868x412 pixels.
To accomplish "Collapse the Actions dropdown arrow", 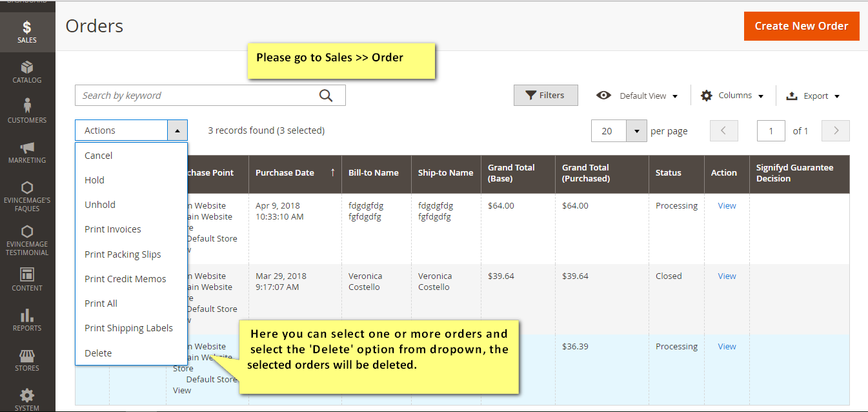I will point(177,130).
